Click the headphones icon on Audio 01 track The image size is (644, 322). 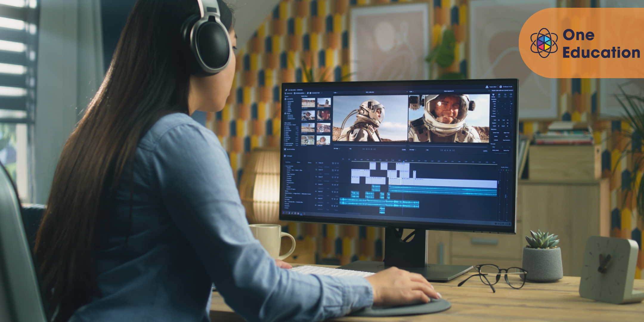[x=333, y=185]
